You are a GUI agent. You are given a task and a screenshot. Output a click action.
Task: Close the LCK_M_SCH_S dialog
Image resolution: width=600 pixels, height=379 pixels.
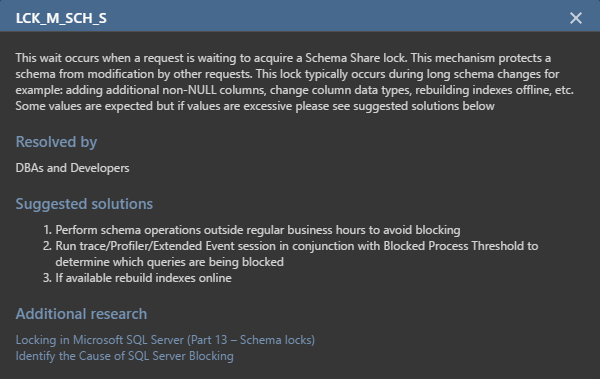[x=576, y=18]
